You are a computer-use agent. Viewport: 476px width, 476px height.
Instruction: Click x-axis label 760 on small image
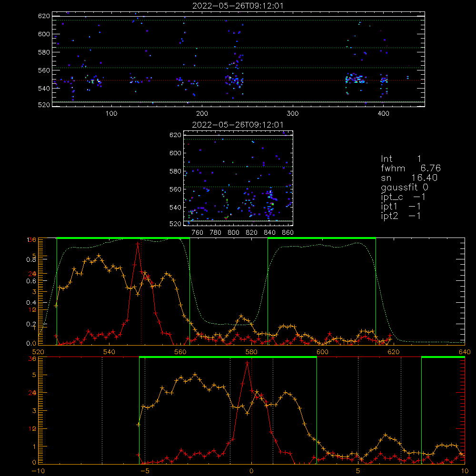(x=198, y=233)
